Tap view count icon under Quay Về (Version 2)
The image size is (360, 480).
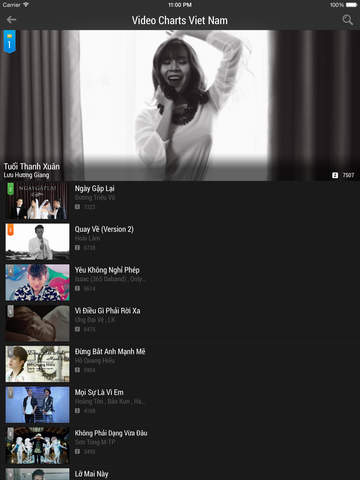(77, 248)
